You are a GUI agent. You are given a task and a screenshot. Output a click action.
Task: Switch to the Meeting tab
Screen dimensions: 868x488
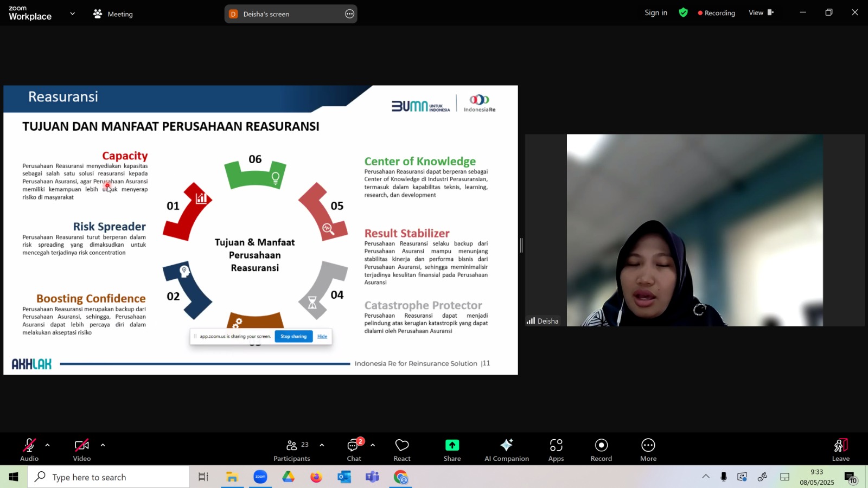(x=113, y=14)
